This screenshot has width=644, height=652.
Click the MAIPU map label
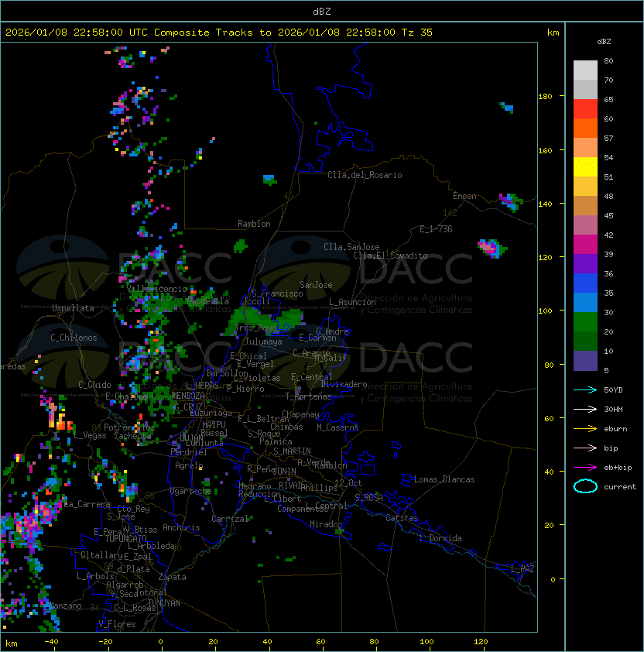click(x=214, y=425)
